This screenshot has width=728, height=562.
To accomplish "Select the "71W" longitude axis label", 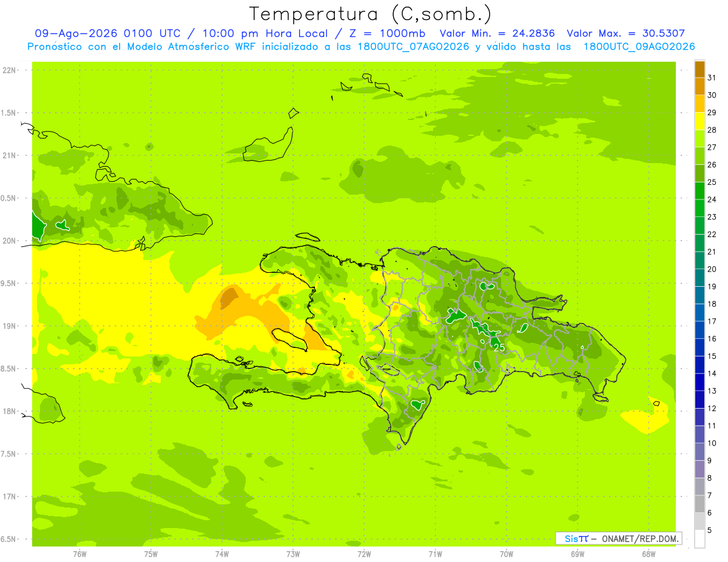I will point(435,554).
